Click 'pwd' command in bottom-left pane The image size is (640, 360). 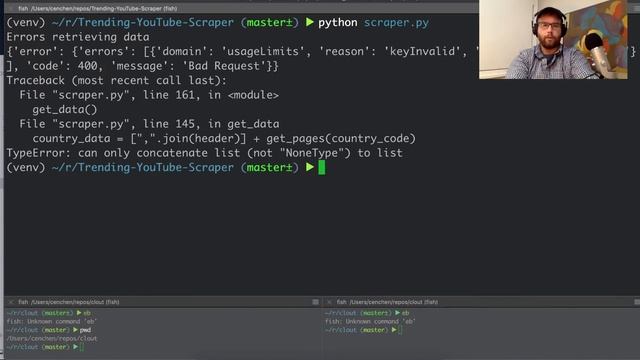click(x=85, y=330)
